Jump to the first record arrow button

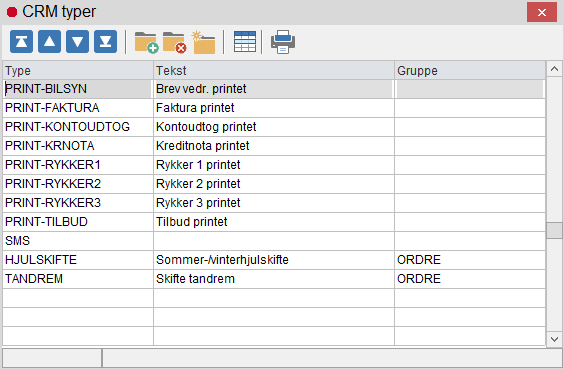pos(21,42)
